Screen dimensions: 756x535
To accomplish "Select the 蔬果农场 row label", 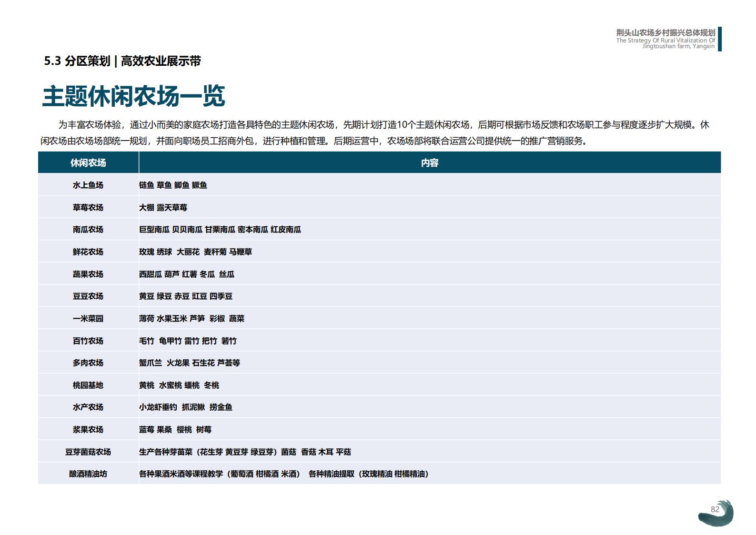I will 88,274.
